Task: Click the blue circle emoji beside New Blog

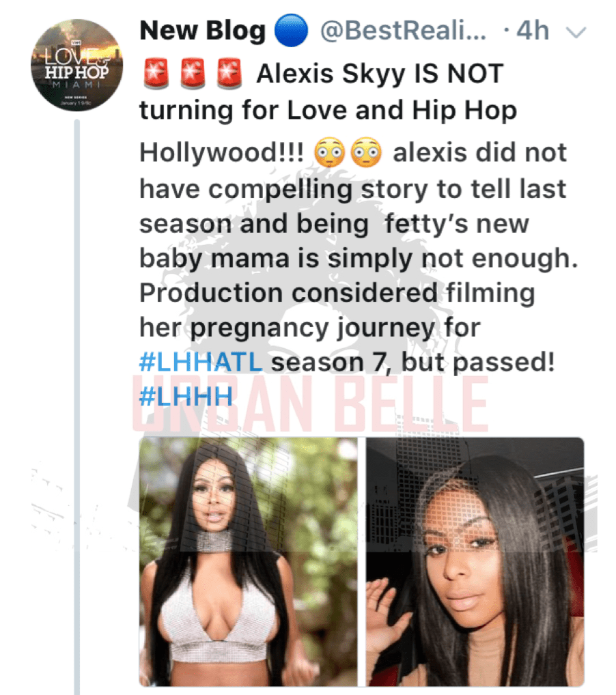Action: 292,31
